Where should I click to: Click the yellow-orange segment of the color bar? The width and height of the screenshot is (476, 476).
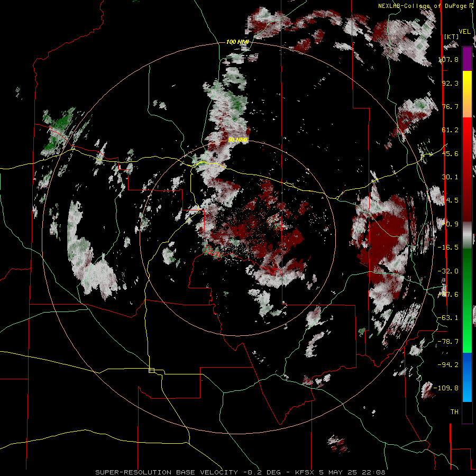(467, 94)
